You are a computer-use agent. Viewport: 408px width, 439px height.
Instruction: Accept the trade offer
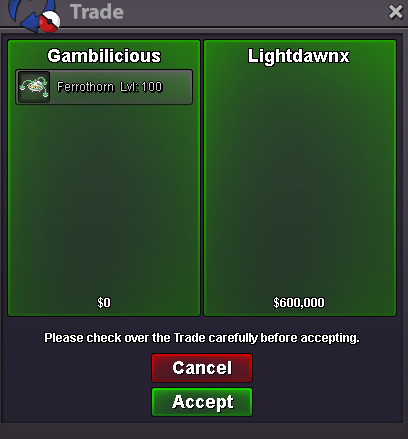click(x=202, y=402)
